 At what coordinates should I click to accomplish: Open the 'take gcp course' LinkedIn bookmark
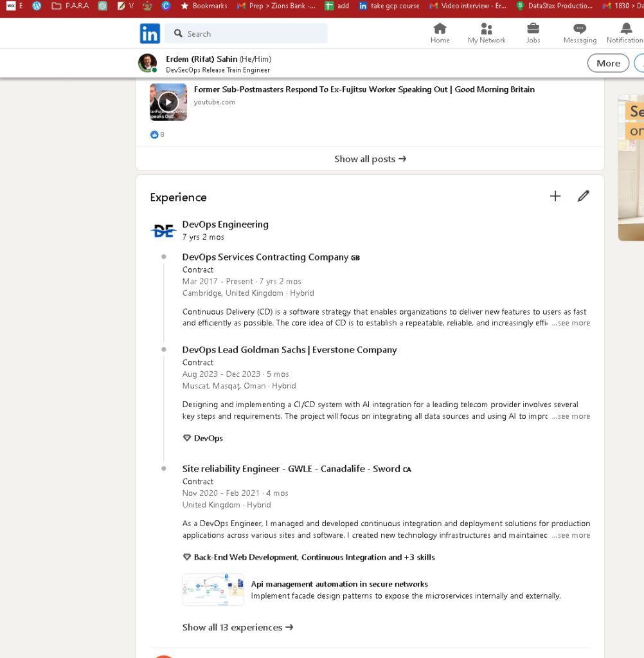pyautogui.click(x=389, y=6)
